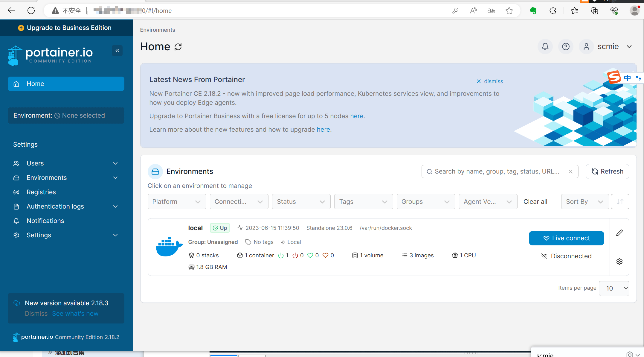The image size is (644, 357).
Task: Click the '0 stacks' count
Action: click(x=204, y=256)
